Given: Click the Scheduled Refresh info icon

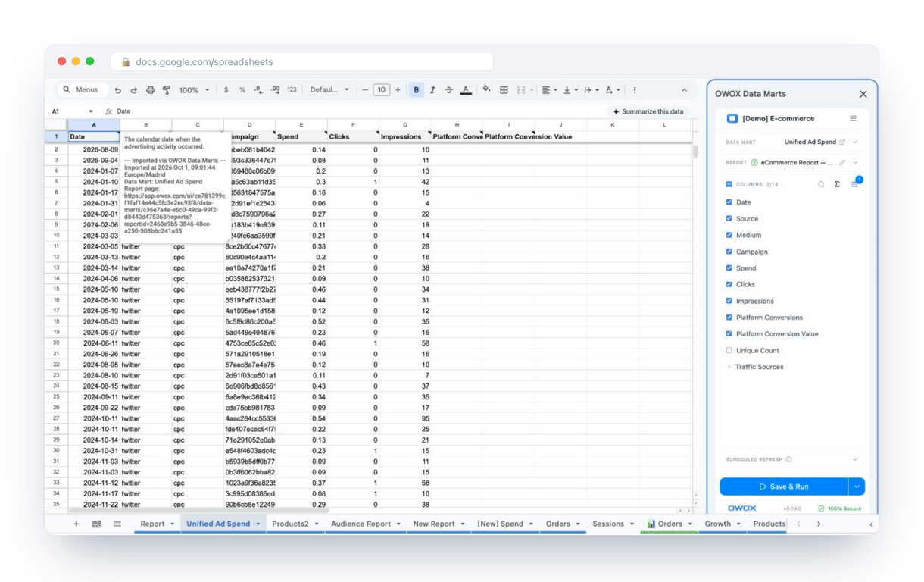Looking at the screenshot, I should (x=789, y=459).
